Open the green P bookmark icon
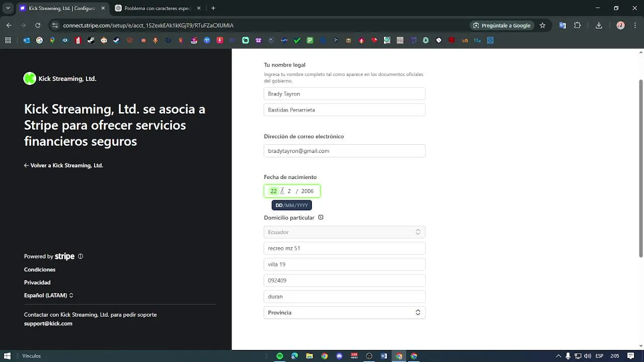Screen dimensions: 644x362 310,40
